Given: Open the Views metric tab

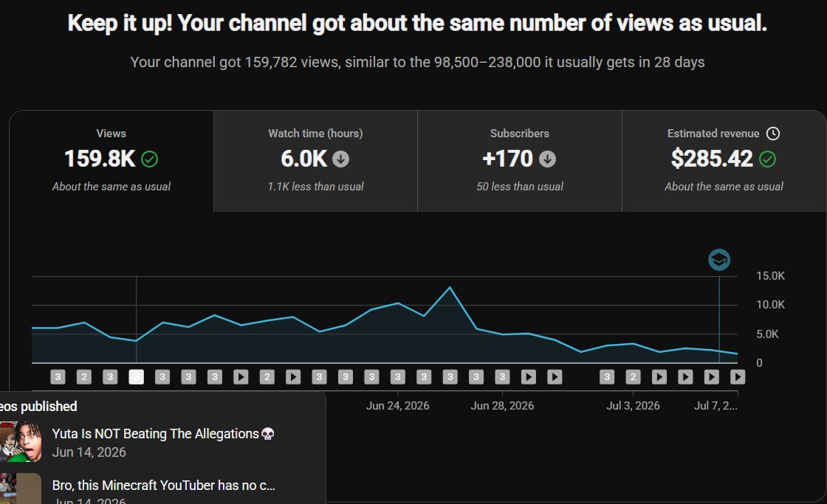Looking at the screenshot, I should (x=111, y=161).
